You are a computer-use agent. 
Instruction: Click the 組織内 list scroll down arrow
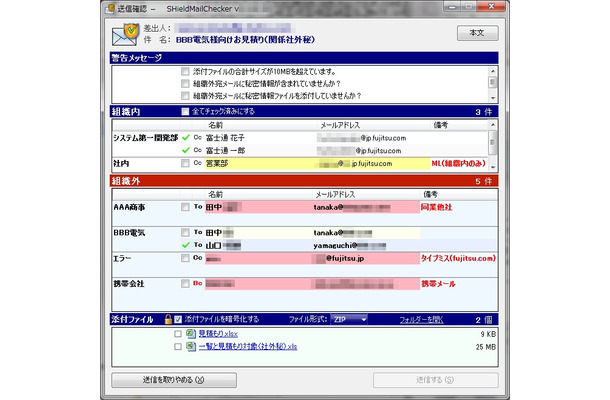[493, 167]
